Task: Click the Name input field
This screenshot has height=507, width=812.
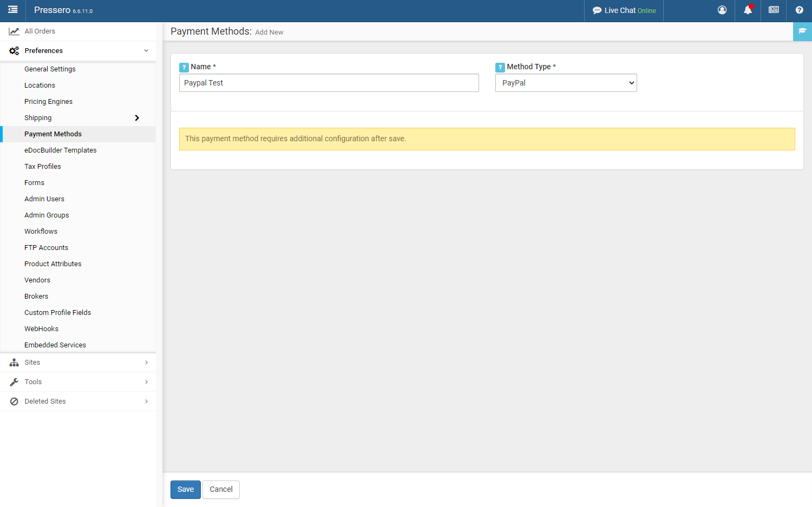Action: point(329,83)
